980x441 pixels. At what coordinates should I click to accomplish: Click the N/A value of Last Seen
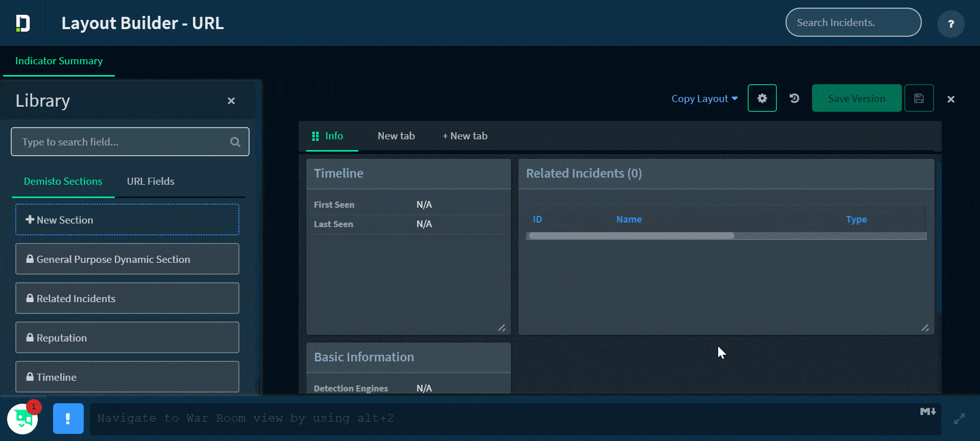[424, 224]
